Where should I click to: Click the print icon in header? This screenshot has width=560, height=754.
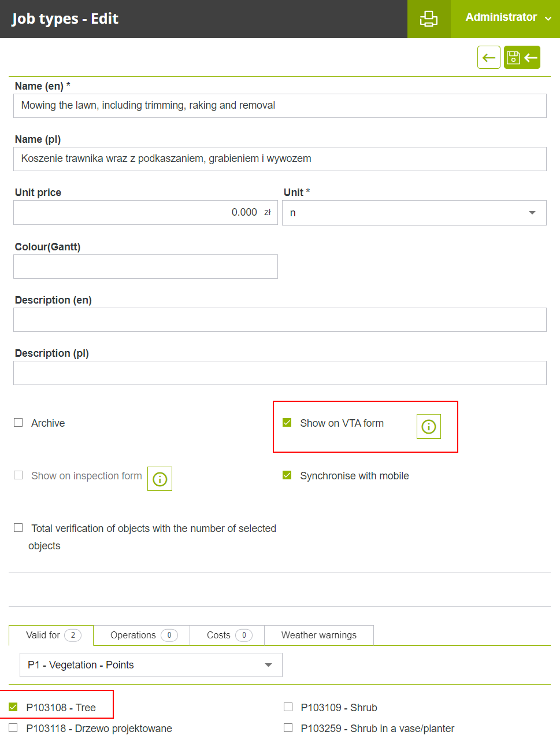(x=428, y=19)
